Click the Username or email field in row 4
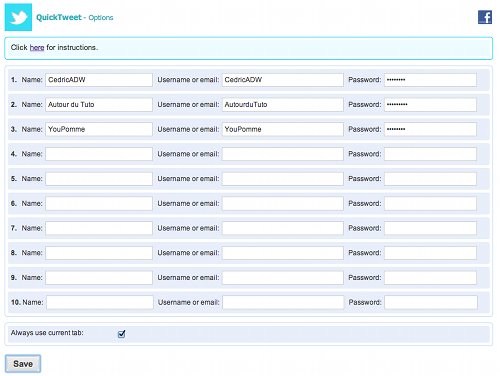The height and width of the screenshot is (376, 500). point(283,154)
